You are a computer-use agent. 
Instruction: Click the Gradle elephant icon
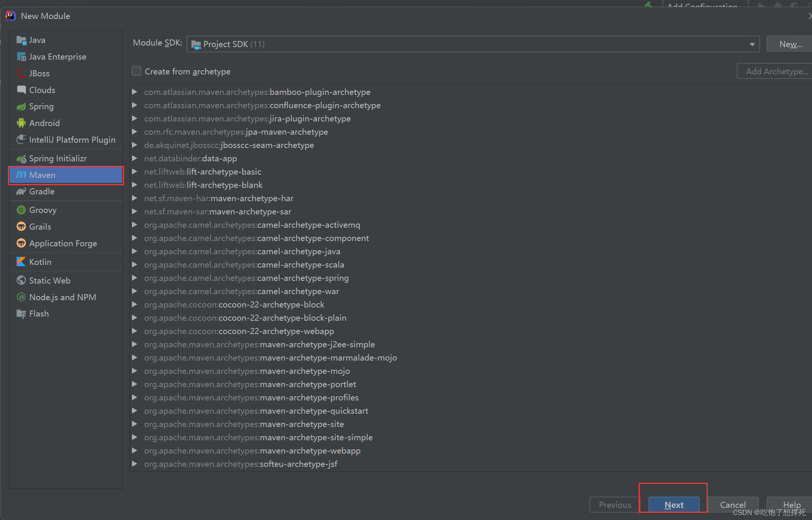(21, 192)
